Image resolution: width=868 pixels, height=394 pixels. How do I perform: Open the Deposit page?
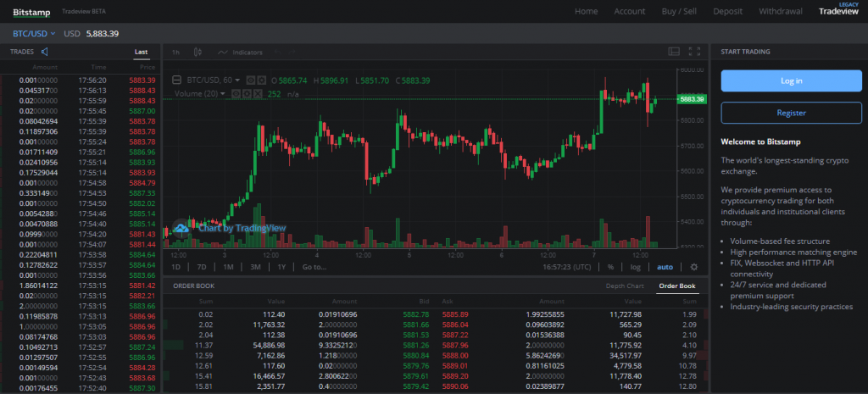pyautogui.click(x=728, y=11)
